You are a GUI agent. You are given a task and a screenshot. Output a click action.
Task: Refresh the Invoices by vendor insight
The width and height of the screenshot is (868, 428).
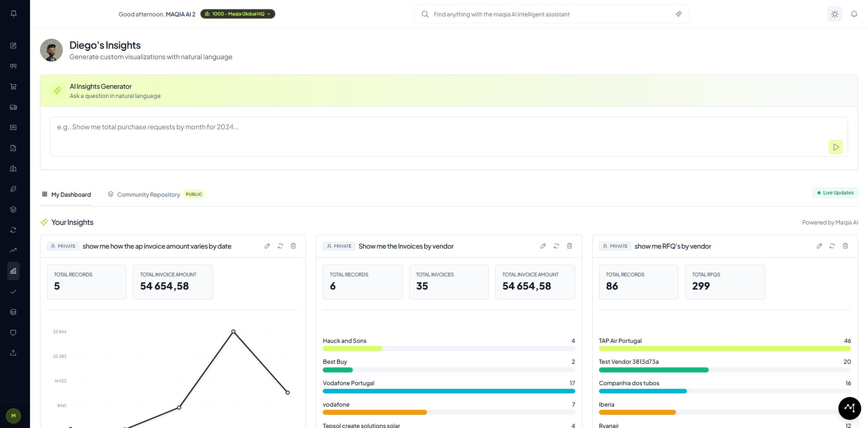click(x=556, y=246)
